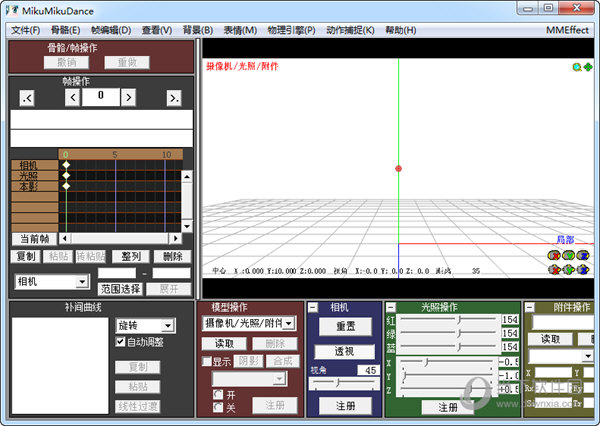
Task: Click the current frame (当前帧) button
Action: tap(34, 239)
